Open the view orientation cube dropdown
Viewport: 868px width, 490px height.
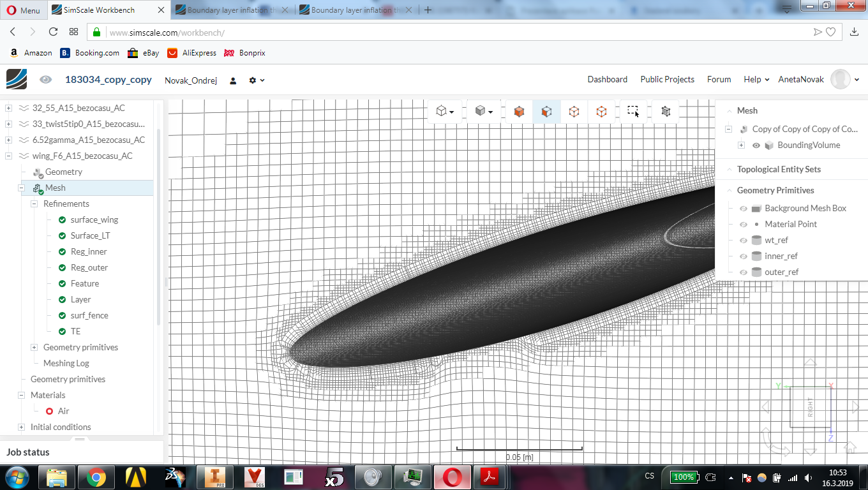click(445, 111)
